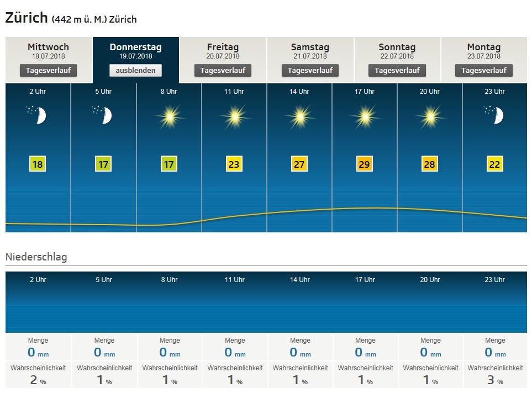
Task: Expand Tagesverlauf for Mittwoch
Action: (x=49, y=71)
